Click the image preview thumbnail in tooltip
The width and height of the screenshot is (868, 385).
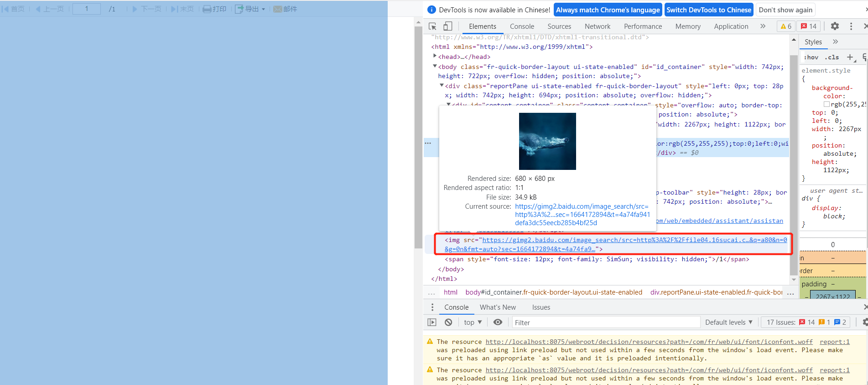tap(547, 141)
